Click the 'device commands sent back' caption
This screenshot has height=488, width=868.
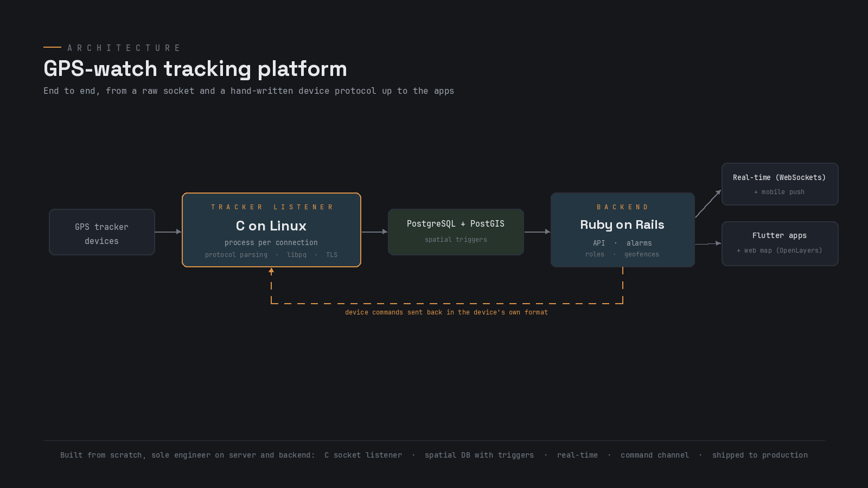(x=446, y=312)
